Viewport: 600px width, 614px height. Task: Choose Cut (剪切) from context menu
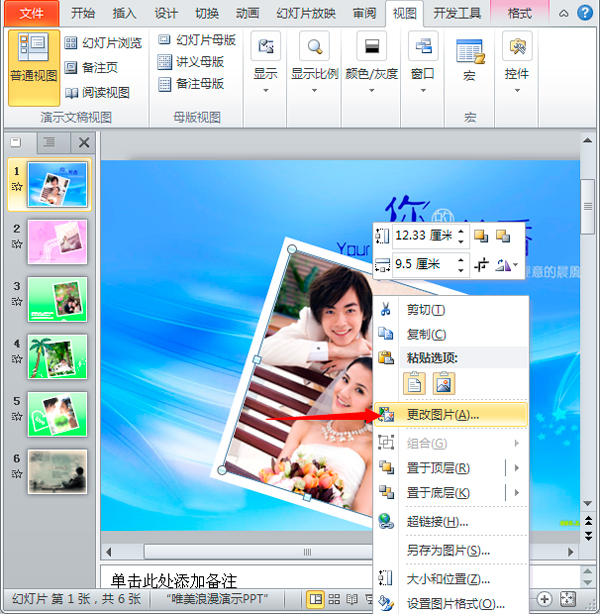coord(451,310)
